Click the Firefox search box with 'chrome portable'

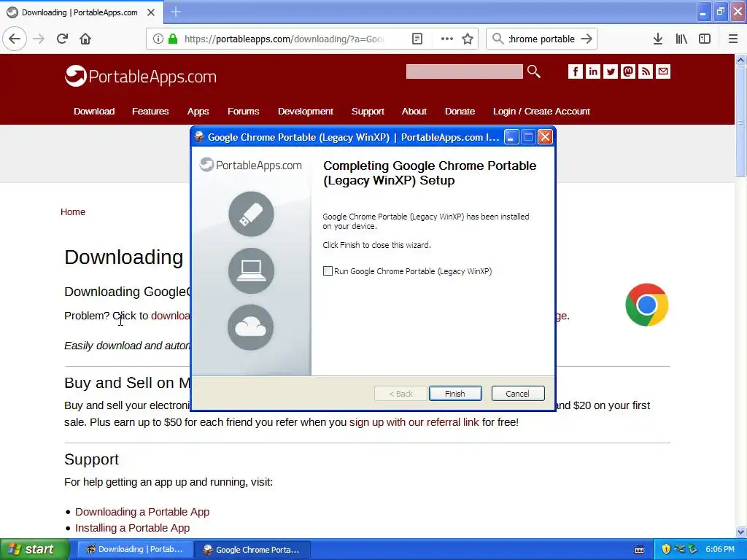pyautogui.click(x=541, y=39)
